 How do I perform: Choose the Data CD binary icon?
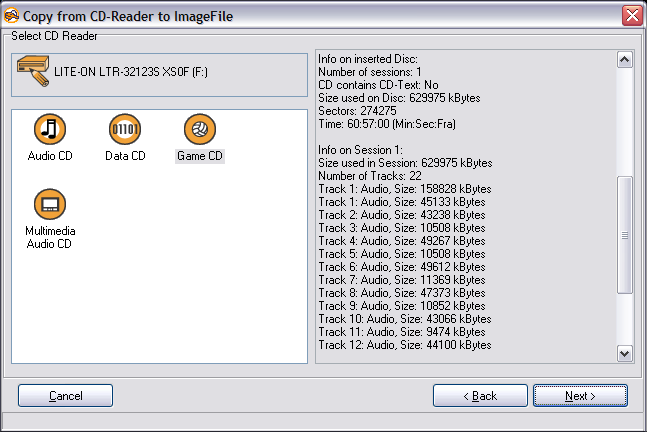[x=125, y=129]
